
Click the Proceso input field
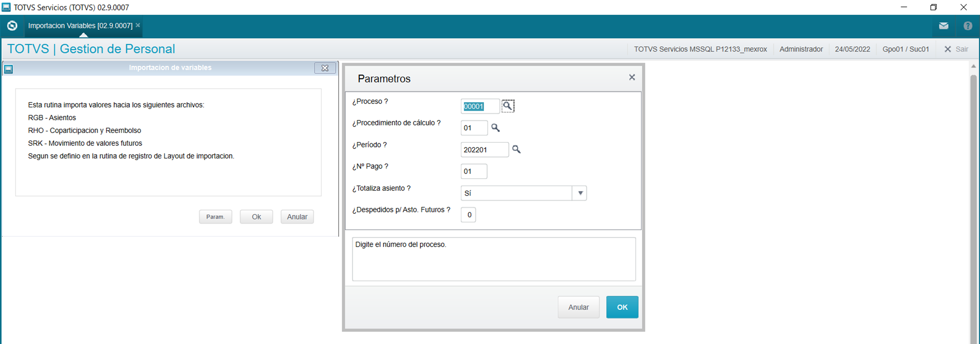[x=480, y=106]
